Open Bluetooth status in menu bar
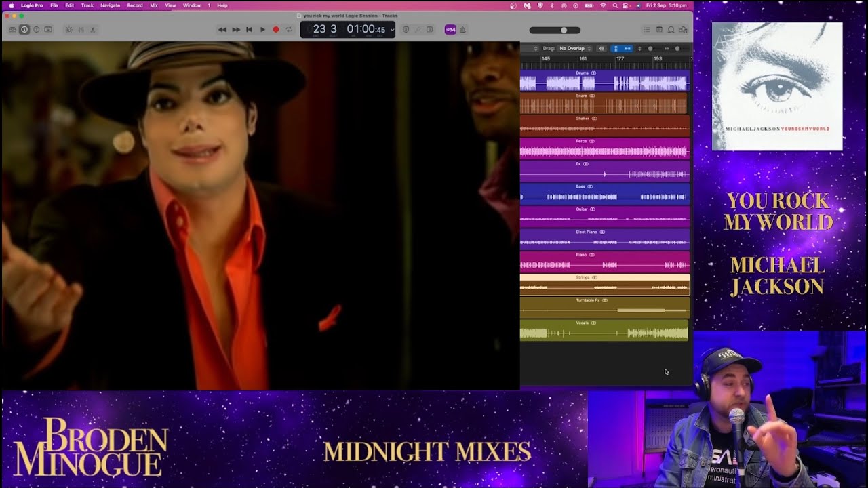 tap(552, 5)
